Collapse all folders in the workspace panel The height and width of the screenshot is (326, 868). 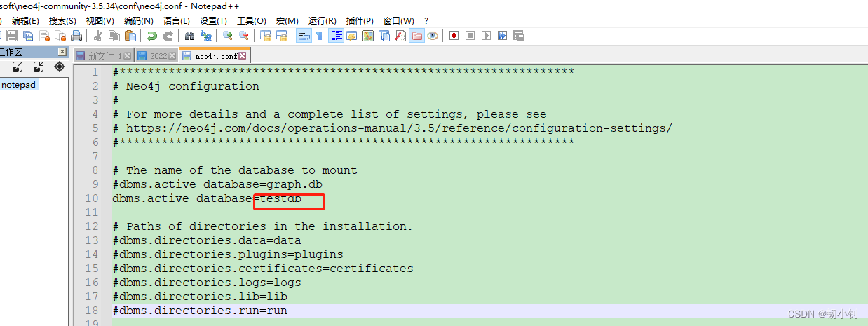[39, 67]
